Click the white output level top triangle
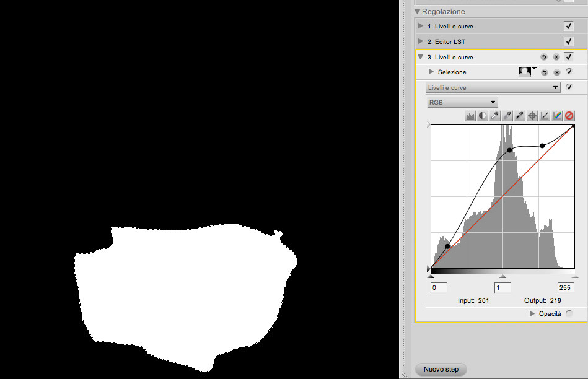 pos(428,125)
